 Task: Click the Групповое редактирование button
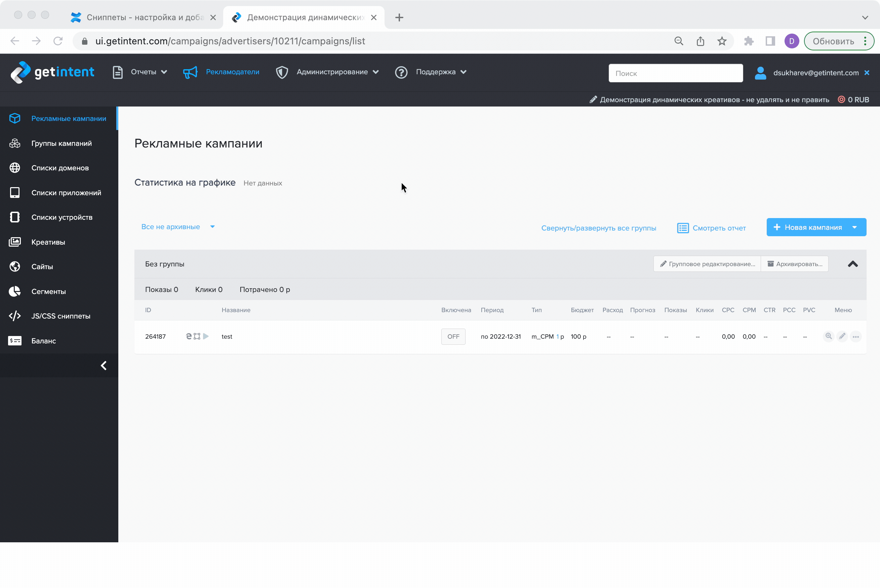tap(707, 264)
